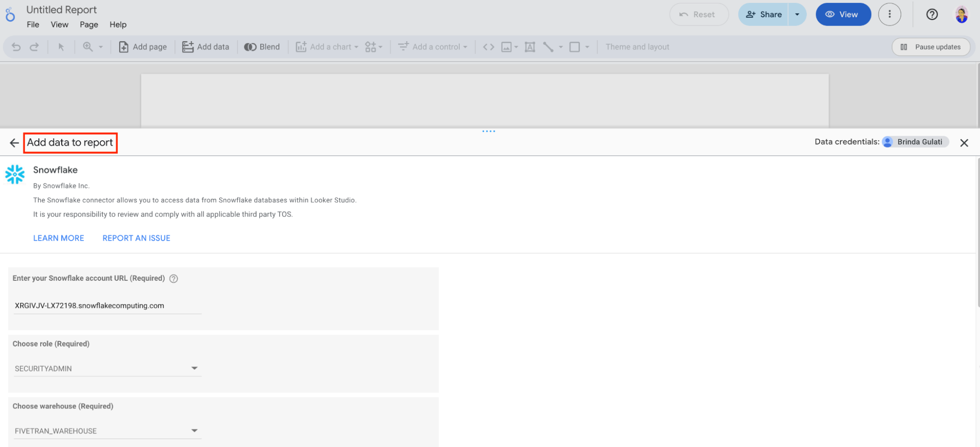Click the Snowflake account URL input field
Viewport: 980px width, 447px height.
107,306
